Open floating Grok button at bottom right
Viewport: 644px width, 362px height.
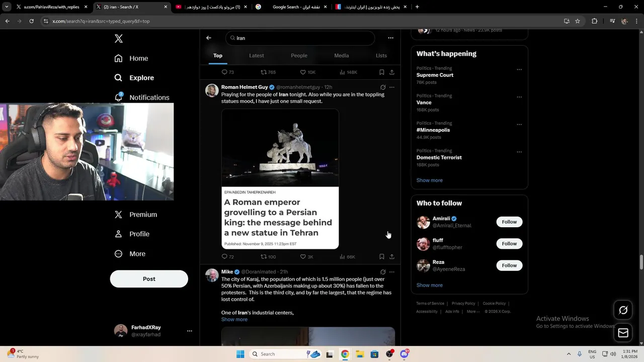pyautogui.click(x=623, y=310)
